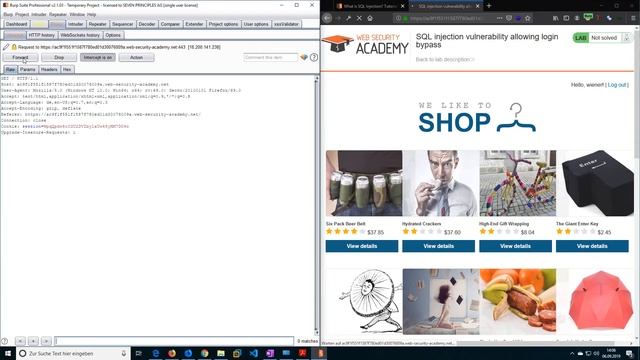
Task: Toggle the 'Intercept is on' button
Action: click(x=98, y=58)
